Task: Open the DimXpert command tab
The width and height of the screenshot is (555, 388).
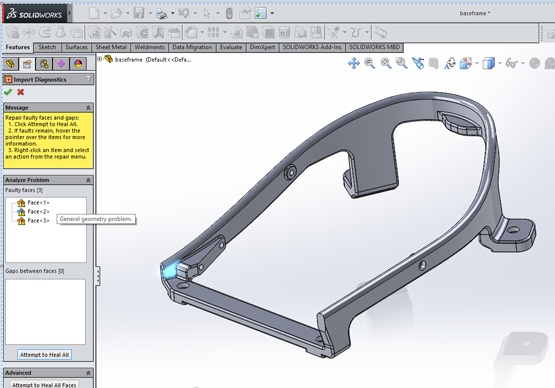Action: (262, 47)
